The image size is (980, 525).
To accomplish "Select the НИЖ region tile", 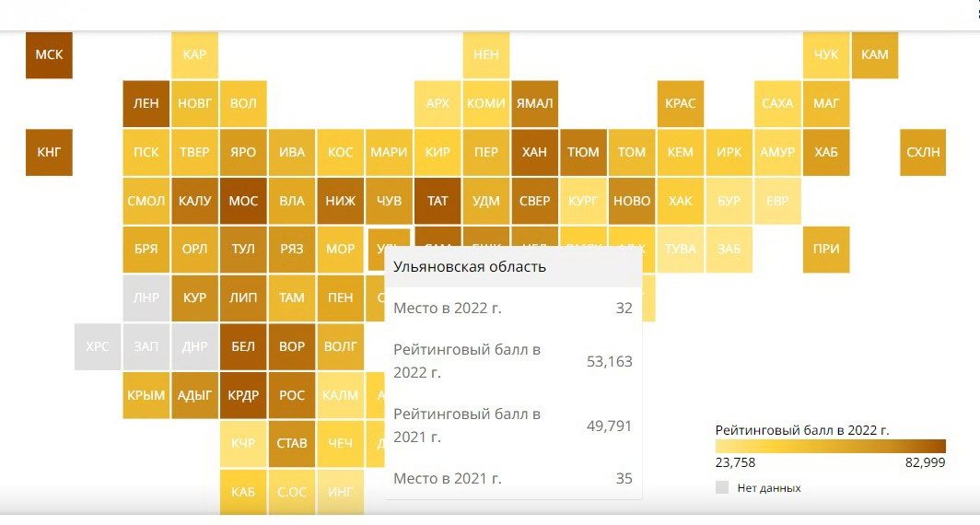I will tap(340, 201).
